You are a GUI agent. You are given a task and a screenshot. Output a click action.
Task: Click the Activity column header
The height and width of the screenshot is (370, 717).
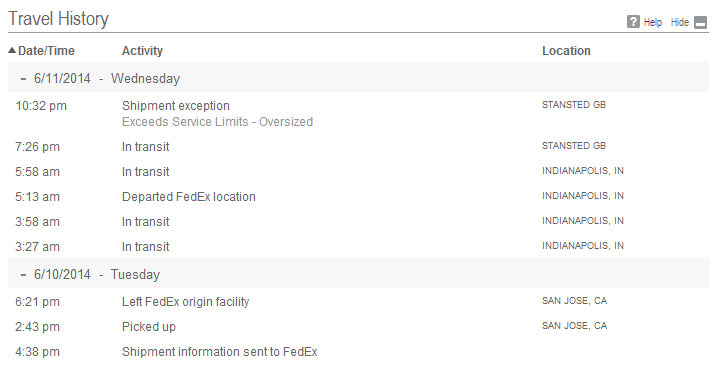tap(142, 51)
